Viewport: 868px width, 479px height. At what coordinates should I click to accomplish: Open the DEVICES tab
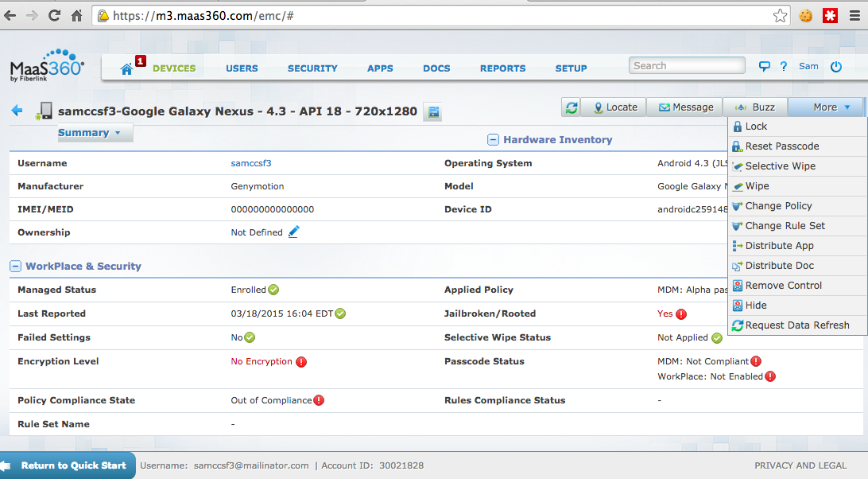(x=174, y=68)
